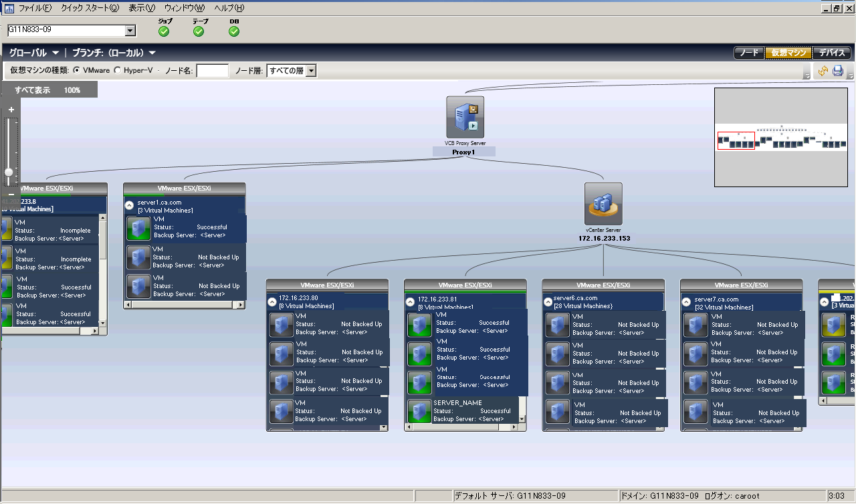Viewport: 856px width, 504px height.
Task: Switch to the デバイス tab
Action: 832,53
